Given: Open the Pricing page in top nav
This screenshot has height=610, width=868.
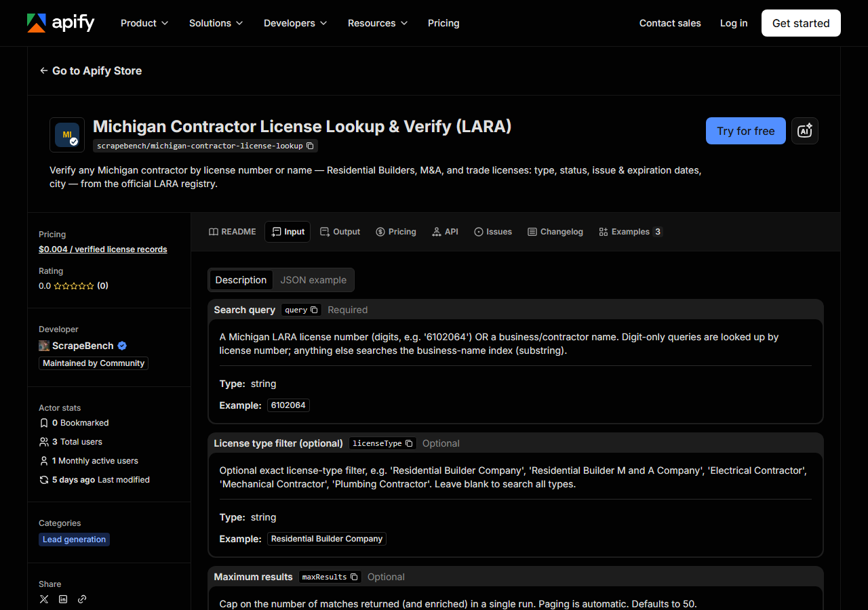Looking at the screenshot, I should pos(443,23).
